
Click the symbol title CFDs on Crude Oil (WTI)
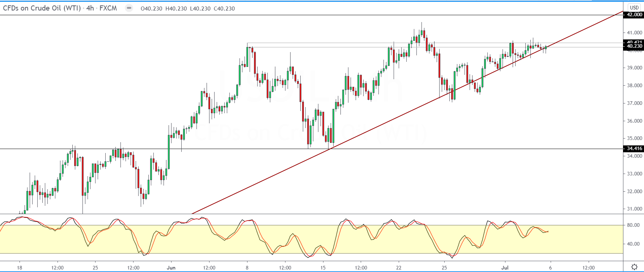(42, 8)
